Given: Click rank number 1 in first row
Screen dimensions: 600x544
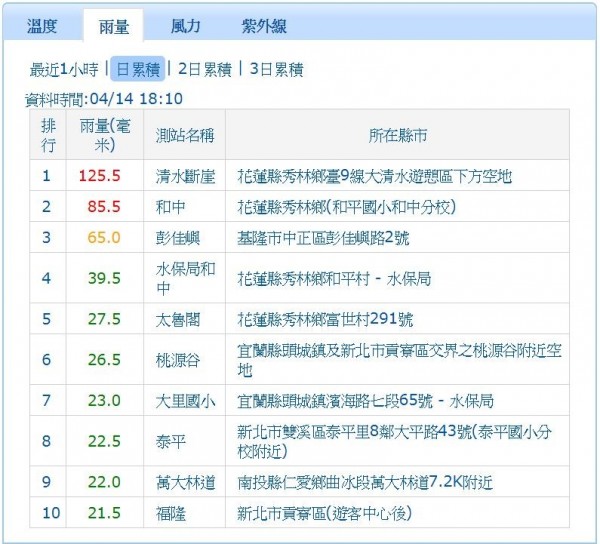Looking at the screenshot, I should coord(46,176).
